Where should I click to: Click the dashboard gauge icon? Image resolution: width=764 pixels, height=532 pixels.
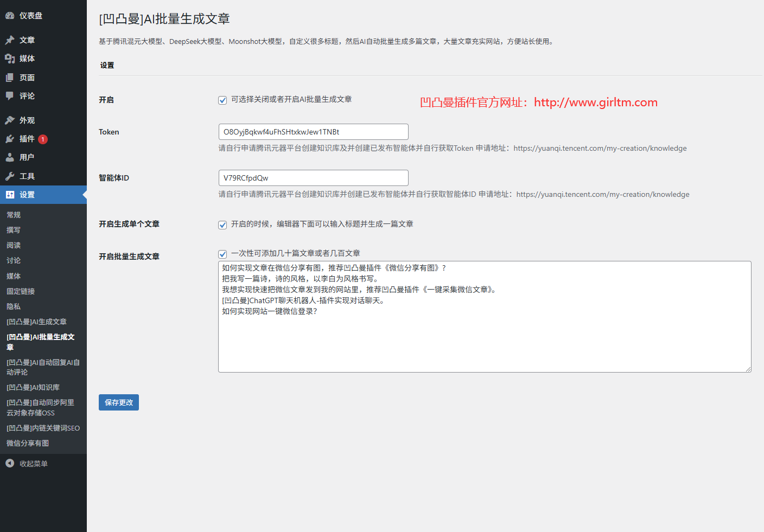point(10,16)
